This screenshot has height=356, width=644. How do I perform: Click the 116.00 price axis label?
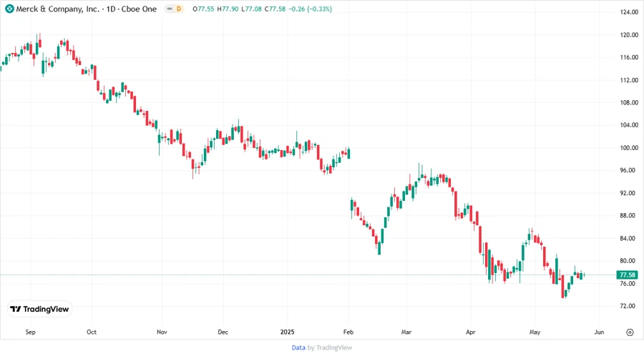coord(629,57)
